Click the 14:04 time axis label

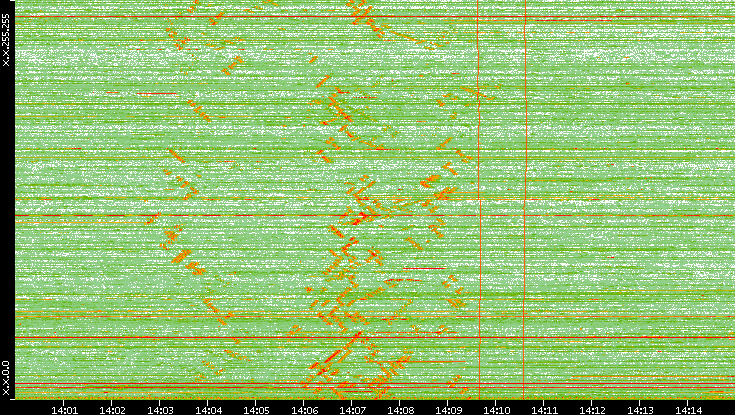pyautogui.click(x=208, y=411)
